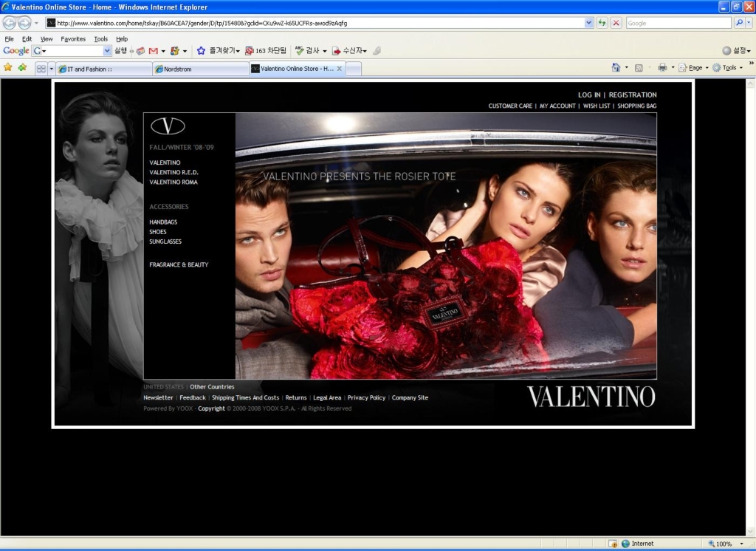Open the recent pages dropdown beside Forward
This screenshot has width=756, height=551.
point(36,23)
